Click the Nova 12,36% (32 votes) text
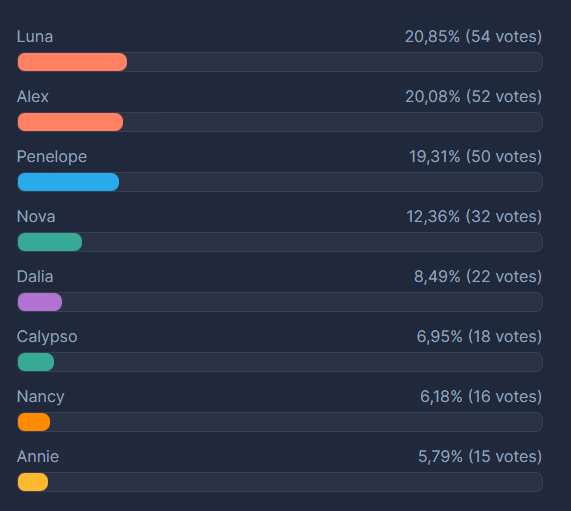Image resolution: width=571 pixels, height=511 pixels. pos(474,217)
